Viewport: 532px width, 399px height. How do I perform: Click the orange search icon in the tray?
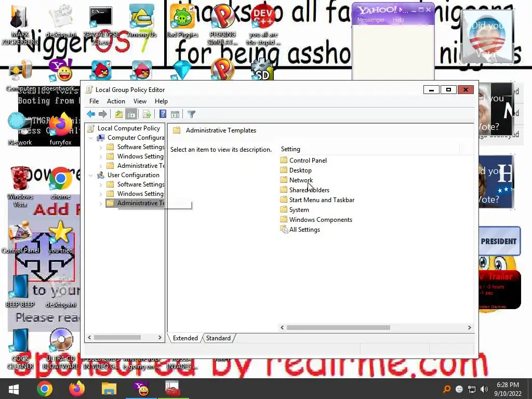[446, 389]
